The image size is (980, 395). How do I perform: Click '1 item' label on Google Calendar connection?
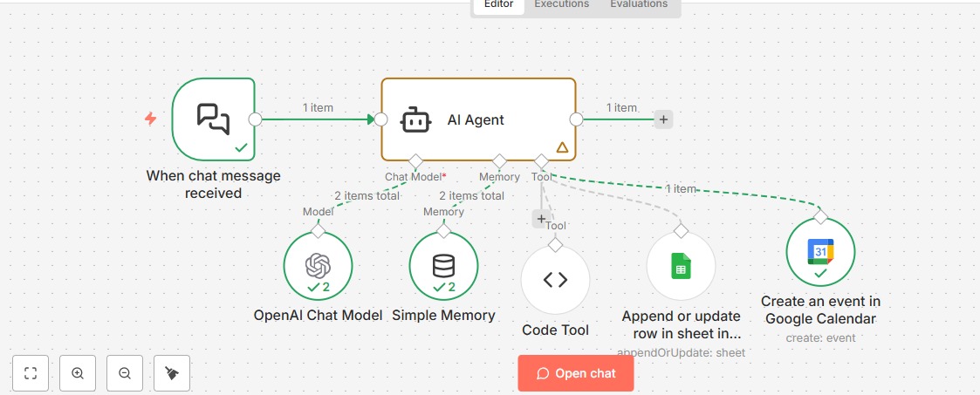point(681,188)
